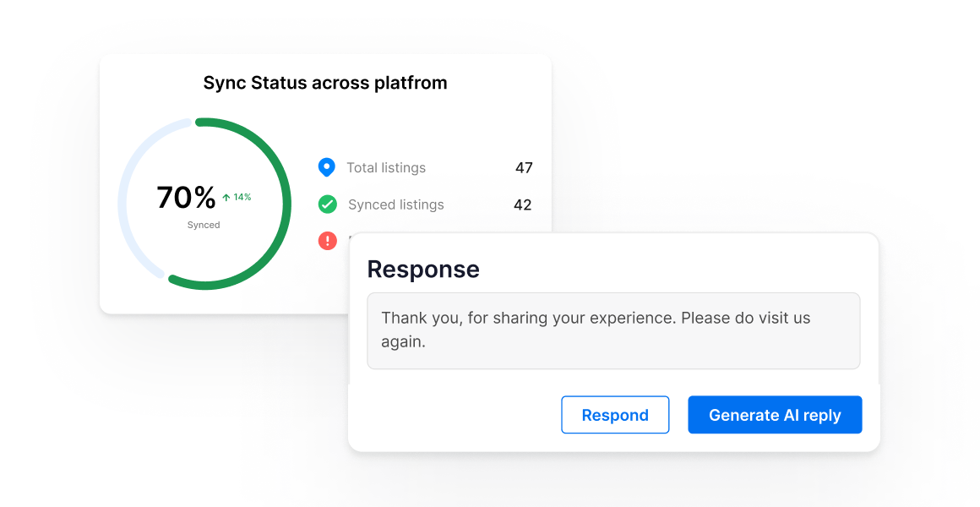
Task: Click the total listings count 47
Action: (x=524, y=167)
